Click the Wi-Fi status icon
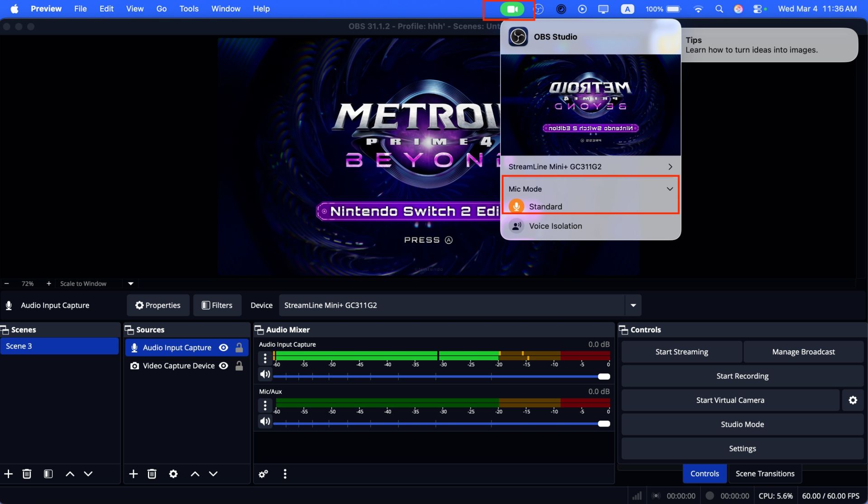The height and width of the screenshot is (504, 868). [698, 9]
